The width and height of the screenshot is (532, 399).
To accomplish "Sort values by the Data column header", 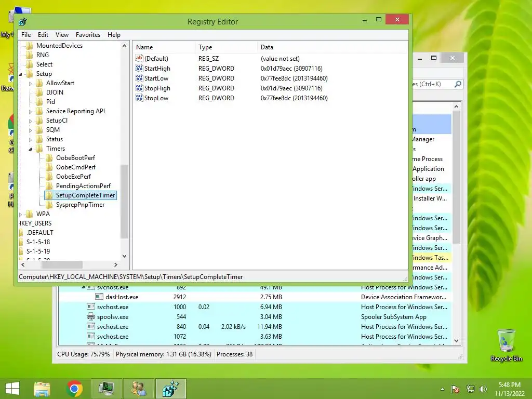I will [x=332, y=47].
